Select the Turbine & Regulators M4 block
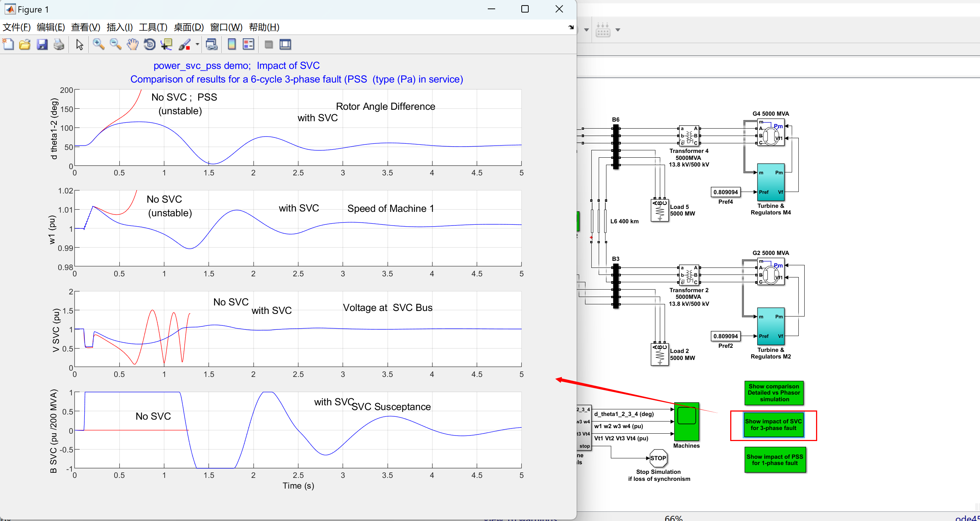 (x=771, y=182)
